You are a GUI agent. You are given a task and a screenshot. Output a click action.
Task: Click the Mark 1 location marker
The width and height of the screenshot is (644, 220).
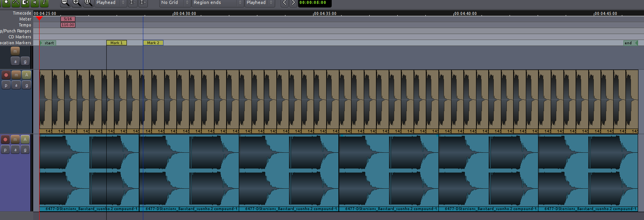[x=116, y=43]
